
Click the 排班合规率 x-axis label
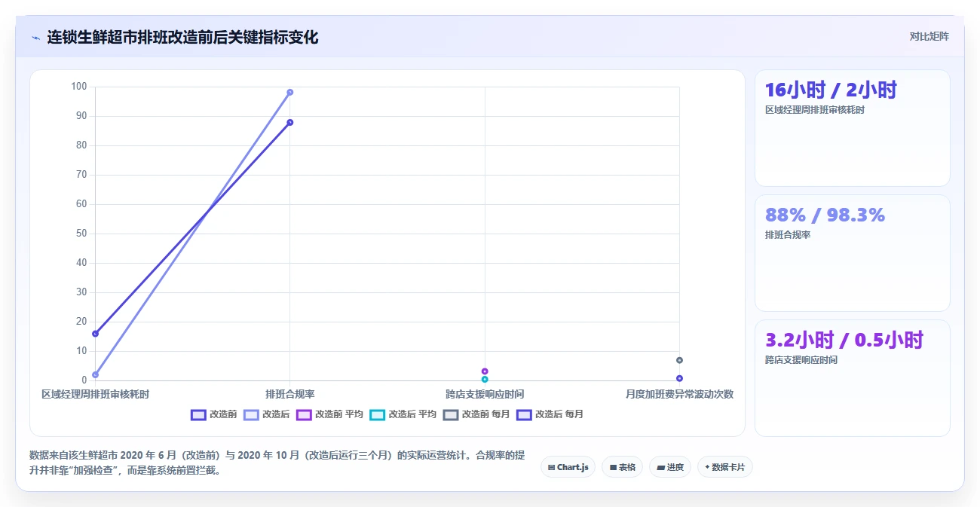(x=289, y=394)
